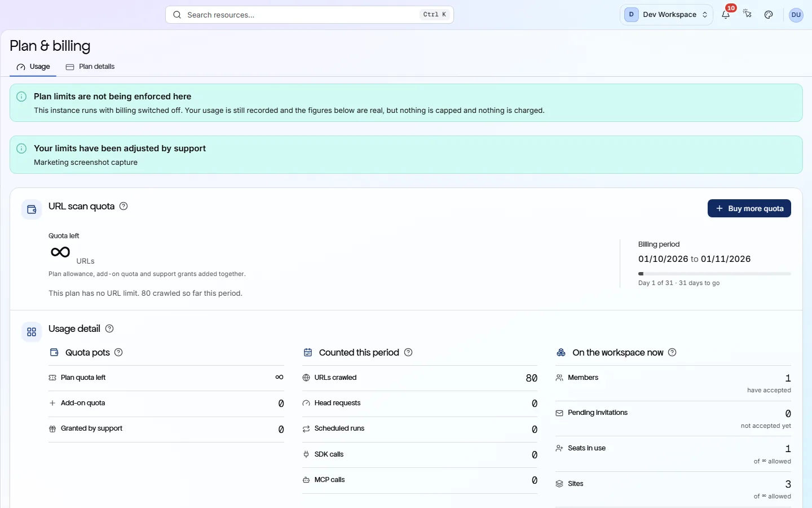Click the Plan & billing page heading

[50, 46]
